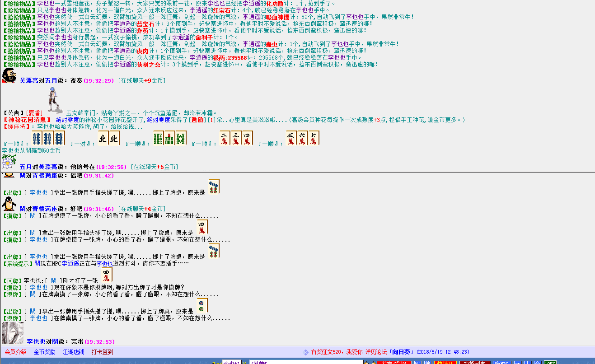Click the 夏香 name in the 公告 line
This screenshot has height=364, width=595.
(34, 113)
